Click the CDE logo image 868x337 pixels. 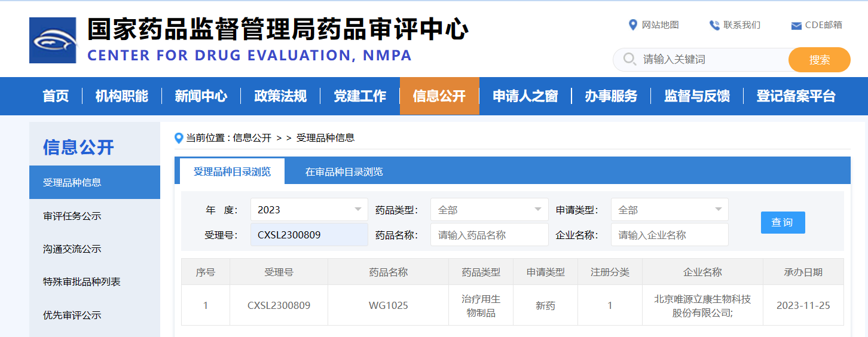pyautogui.click(x=53, y=41)
